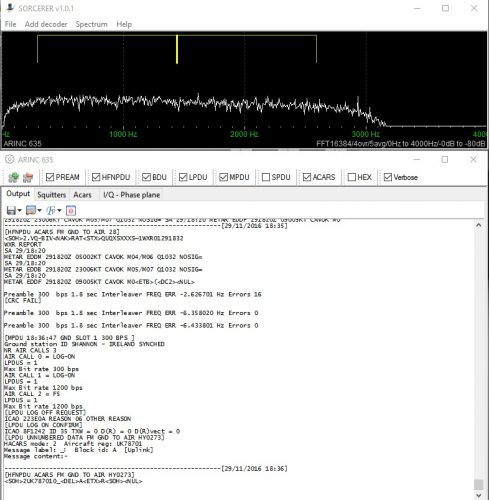Expand the font icon dropdown arrow
This screenshot has width=489, height=500.
(59, 210)
